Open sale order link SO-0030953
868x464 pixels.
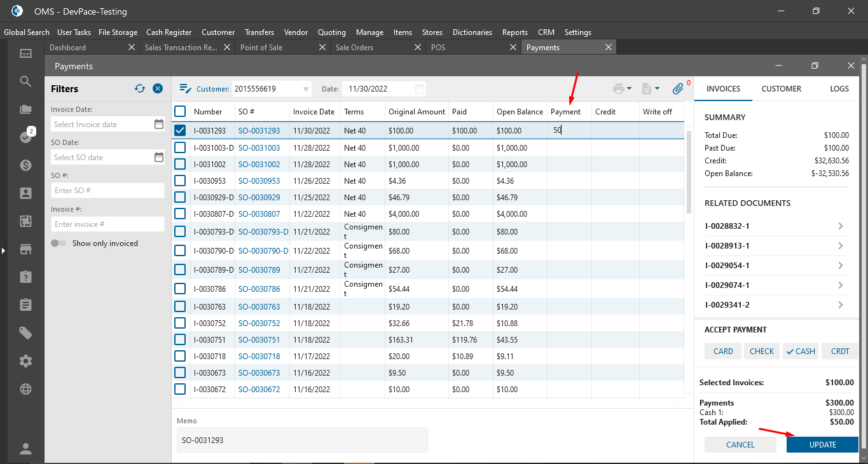click(x=259, y=181)
